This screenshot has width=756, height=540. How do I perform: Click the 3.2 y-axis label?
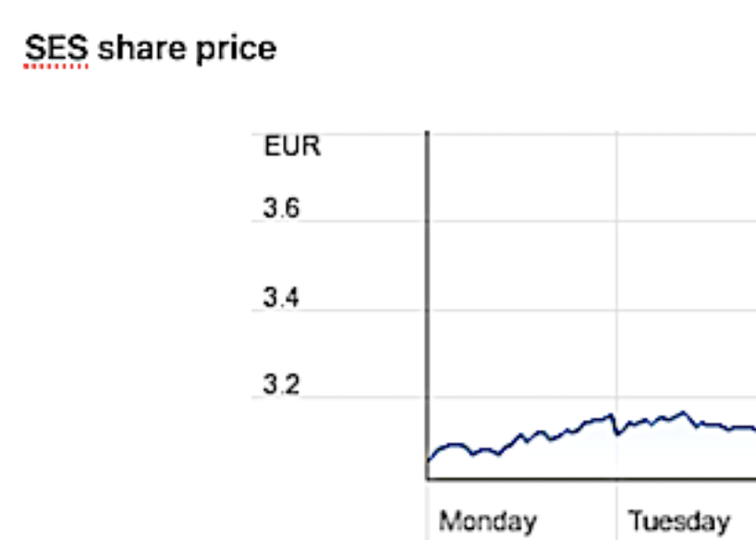pos(281,385)
